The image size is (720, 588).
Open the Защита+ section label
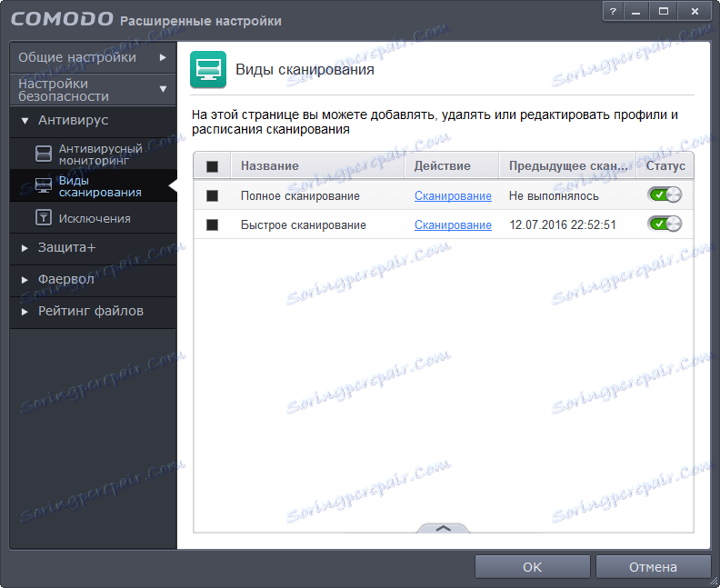pyautogui.click(x=67, y=247)
